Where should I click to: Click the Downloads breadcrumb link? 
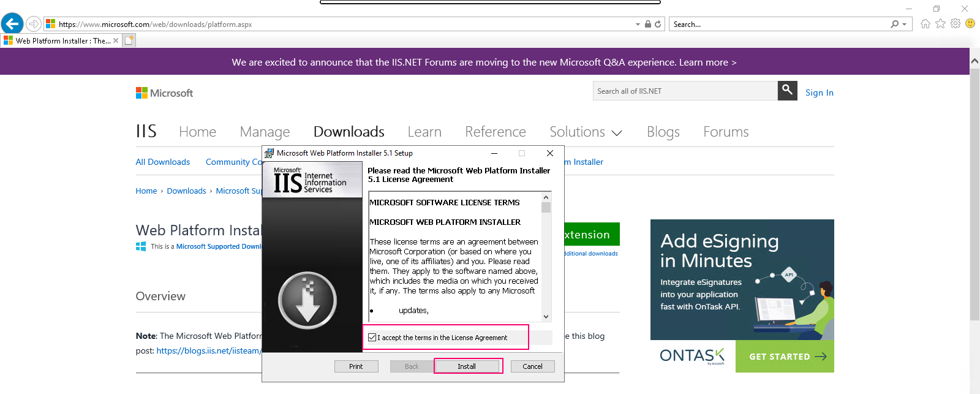point(186,191)
